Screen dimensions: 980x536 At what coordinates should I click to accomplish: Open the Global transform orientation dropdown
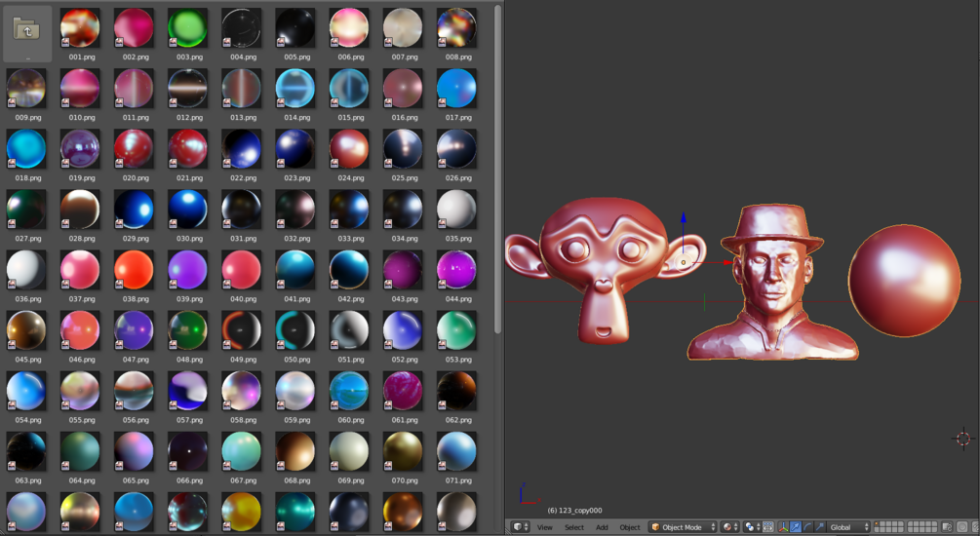point(848,527)
